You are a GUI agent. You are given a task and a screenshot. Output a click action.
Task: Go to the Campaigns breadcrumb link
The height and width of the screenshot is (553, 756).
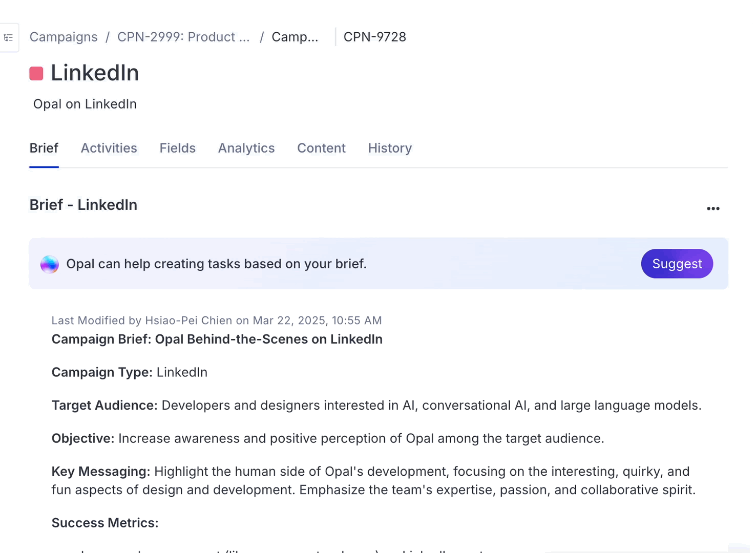pyautogui.click(x=64, y=37)
